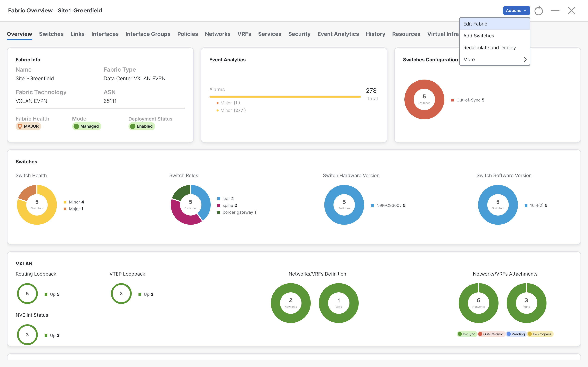This screenshot has height=367, width=588.
Task: Click the border gateway 1 legend swatch
Action: pos(219,212)
